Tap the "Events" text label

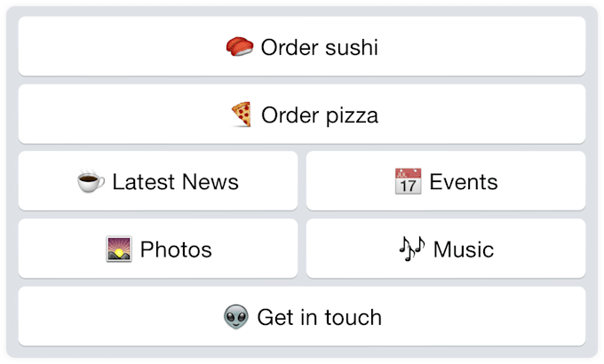tap(463, 182)
